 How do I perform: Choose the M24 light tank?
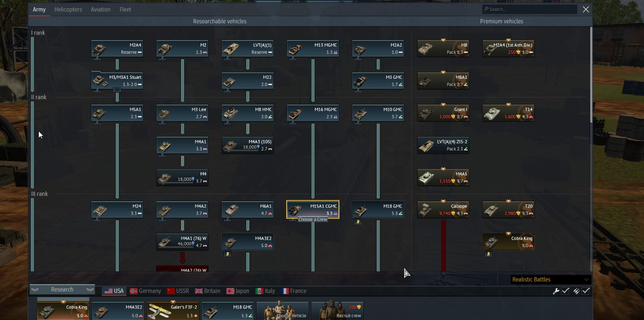click(x=117, y=210)
